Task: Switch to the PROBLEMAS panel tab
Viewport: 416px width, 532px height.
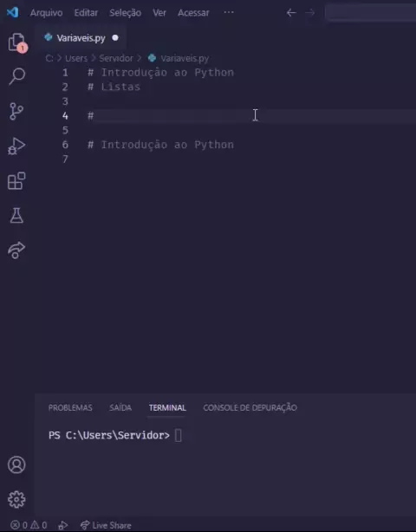Action: 70,407
